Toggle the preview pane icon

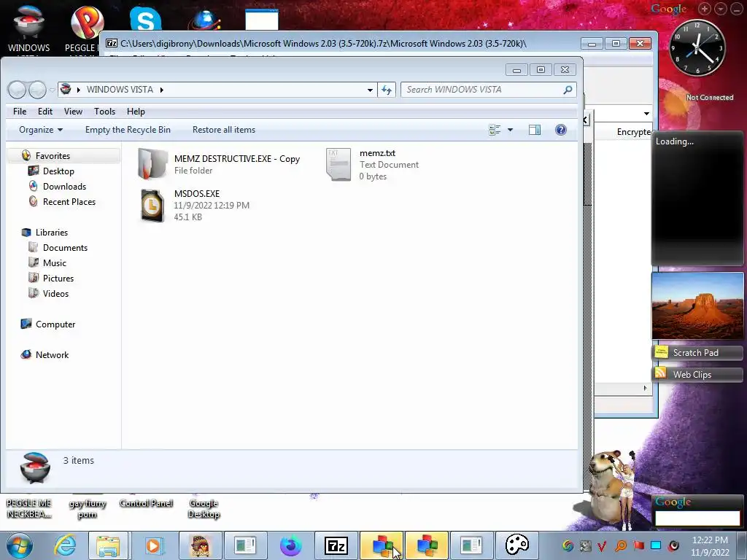point(535,130)
